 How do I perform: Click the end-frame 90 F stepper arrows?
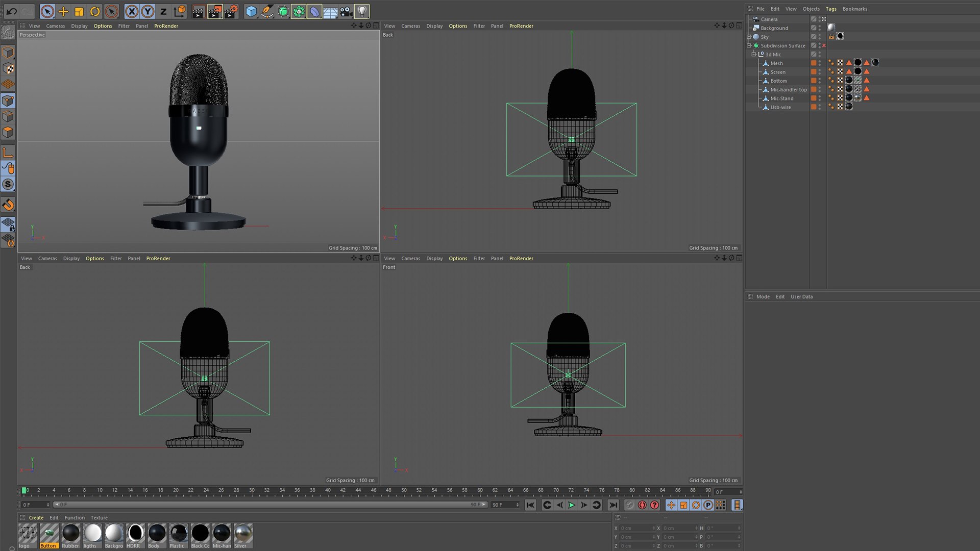(518, 505)
